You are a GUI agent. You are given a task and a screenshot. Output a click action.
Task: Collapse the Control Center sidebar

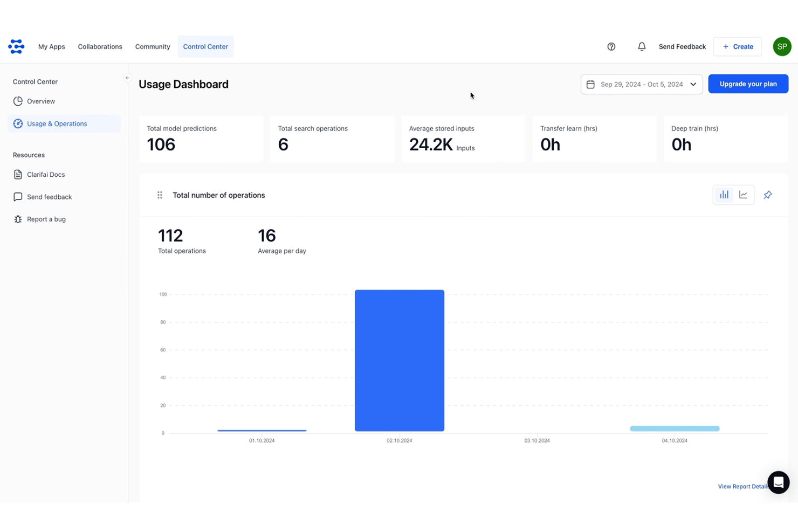pyautogui.click(x=127, y=78)
